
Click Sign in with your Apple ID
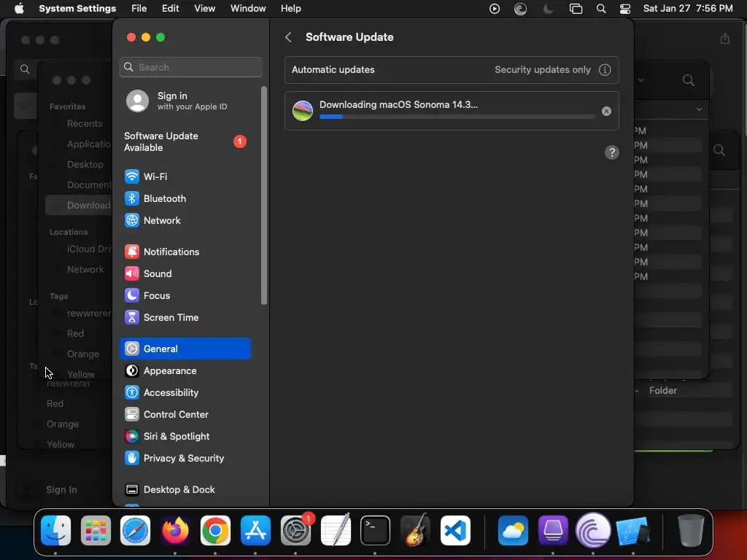tap(185, 101)
